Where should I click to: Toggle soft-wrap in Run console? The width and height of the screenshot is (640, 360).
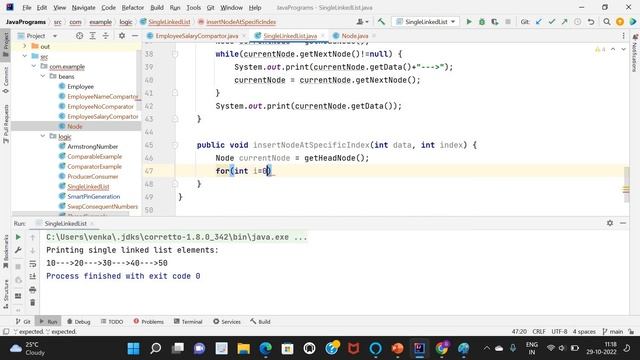coord(33,264)
